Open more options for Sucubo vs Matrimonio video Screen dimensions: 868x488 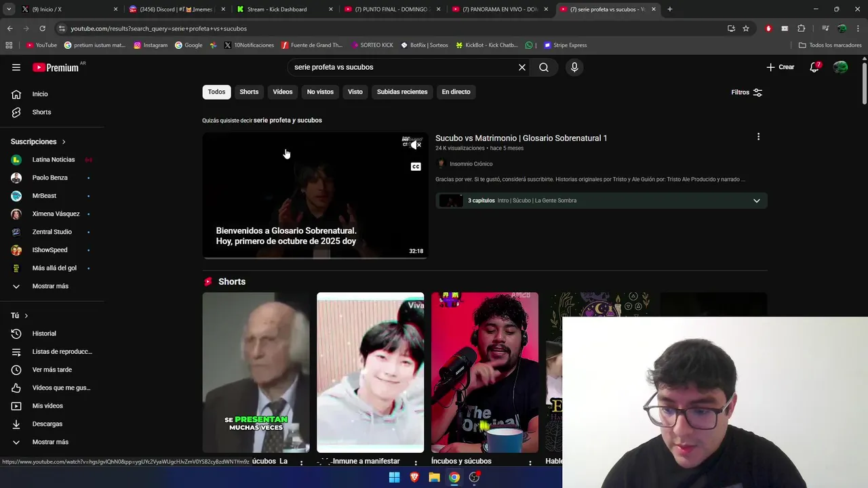758,137
